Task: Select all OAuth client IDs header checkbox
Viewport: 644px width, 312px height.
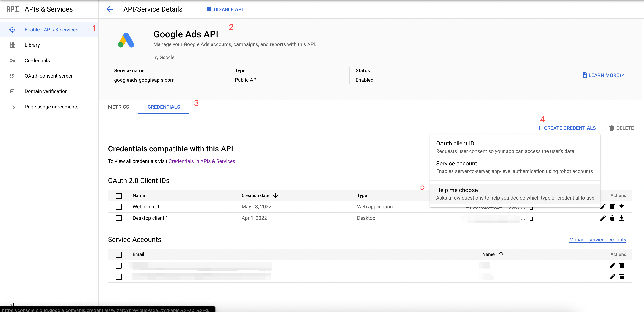Action: pos(119,196)
